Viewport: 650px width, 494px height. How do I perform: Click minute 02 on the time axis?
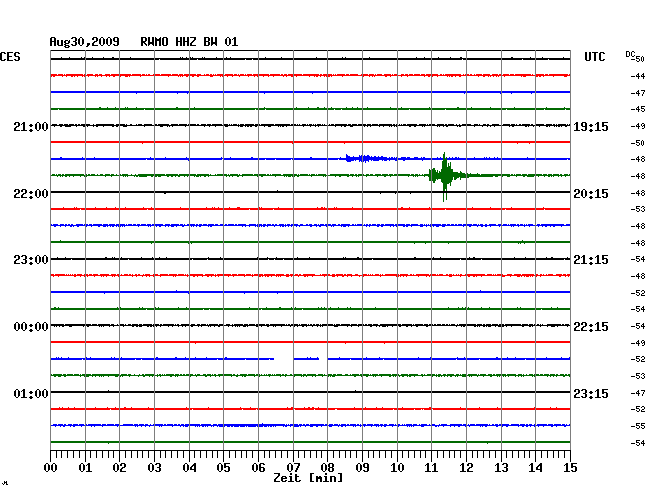pos(119,468)
